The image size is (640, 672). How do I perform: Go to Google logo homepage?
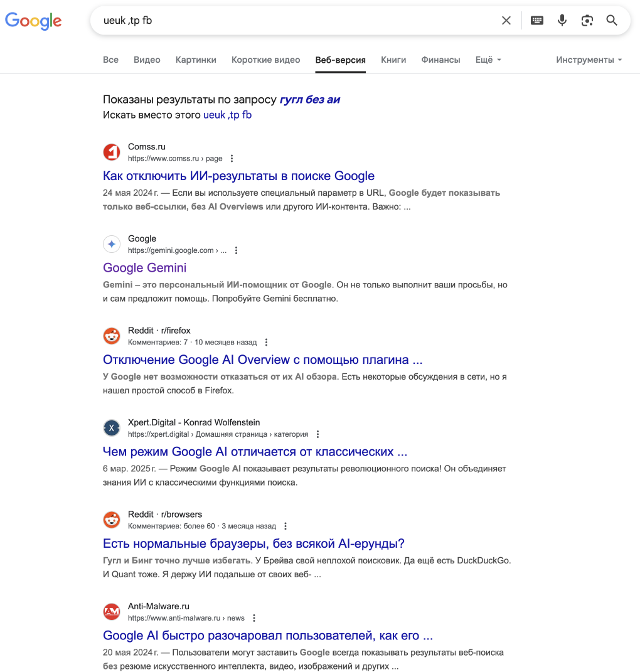33,21
